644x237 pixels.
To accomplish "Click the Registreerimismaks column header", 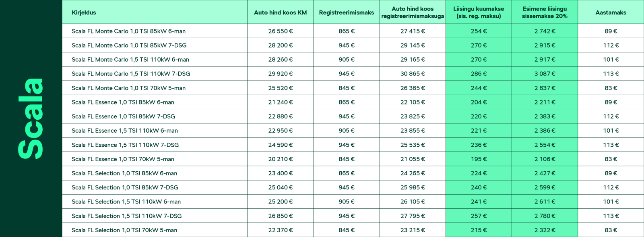I will 347,12.
